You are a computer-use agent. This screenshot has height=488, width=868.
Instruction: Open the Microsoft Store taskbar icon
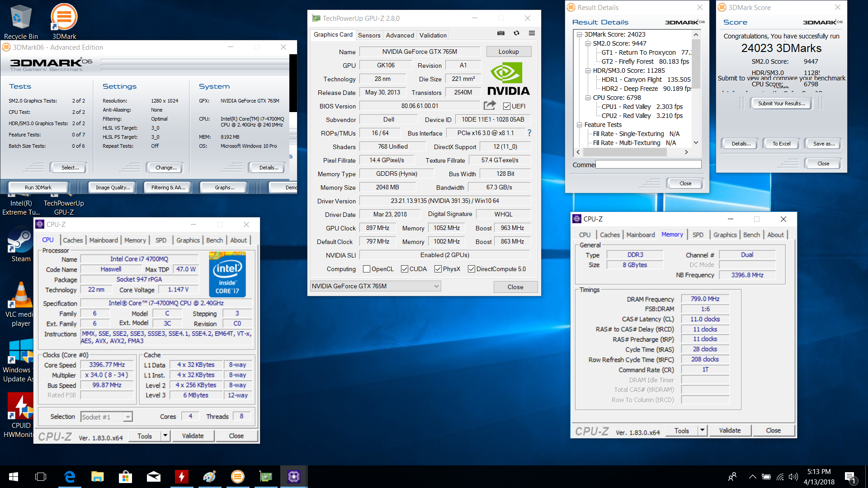[x=125, y=477]
